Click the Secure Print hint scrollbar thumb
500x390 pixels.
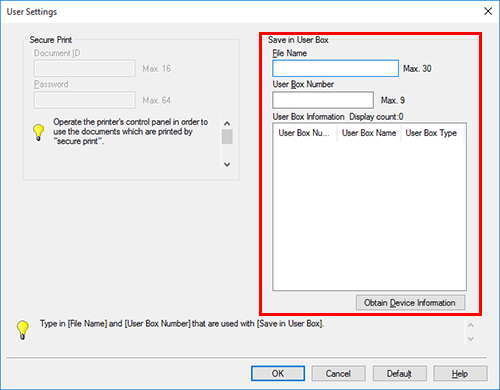tap(227, 137)
